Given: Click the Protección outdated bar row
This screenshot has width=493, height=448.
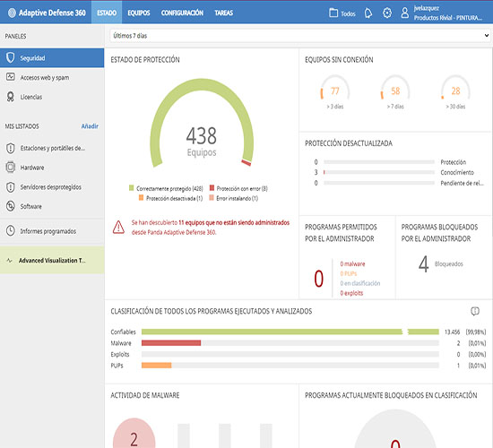Looking at the screenshot, I should (390, 162).
